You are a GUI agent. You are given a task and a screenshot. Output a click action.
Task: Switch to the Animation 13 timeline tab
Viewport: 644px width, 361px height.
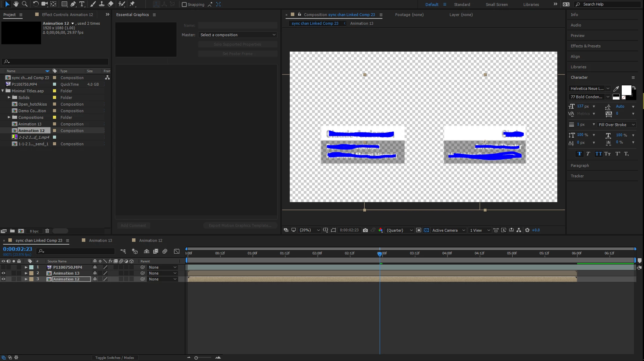point(100,240)
